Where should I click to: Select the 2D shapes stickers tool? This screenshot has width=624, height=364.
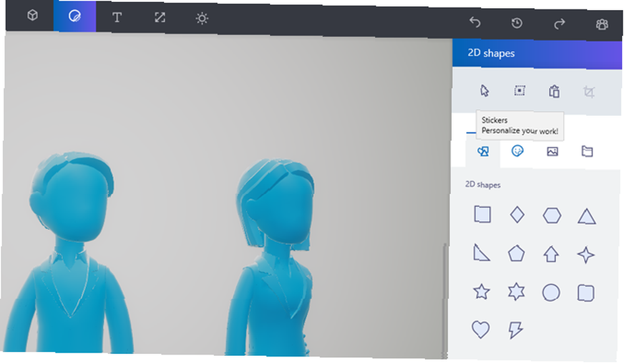(74, 16)
